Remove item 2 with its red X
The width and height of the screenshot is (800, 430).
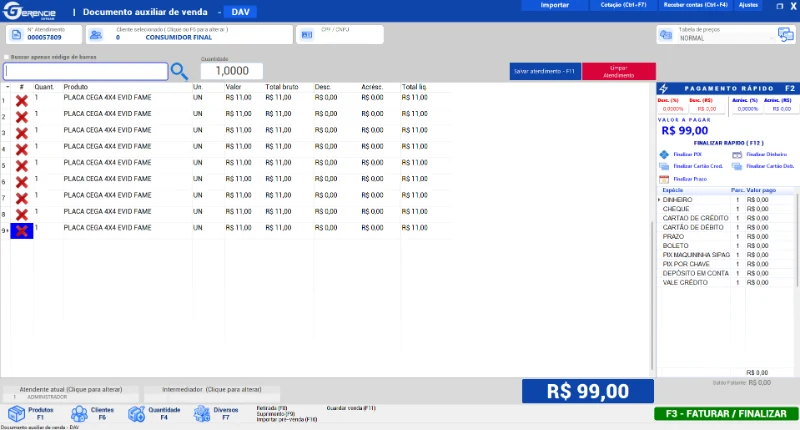(x=21, y=117)
